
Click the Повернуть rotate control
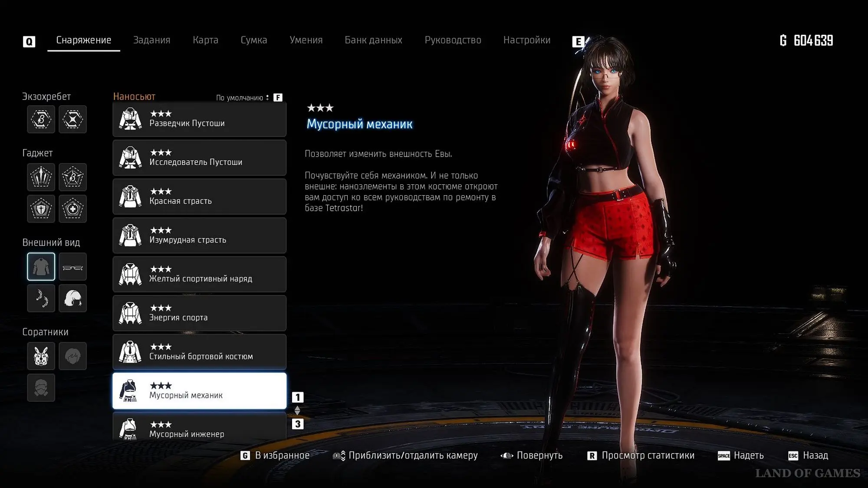coord(531,455)
